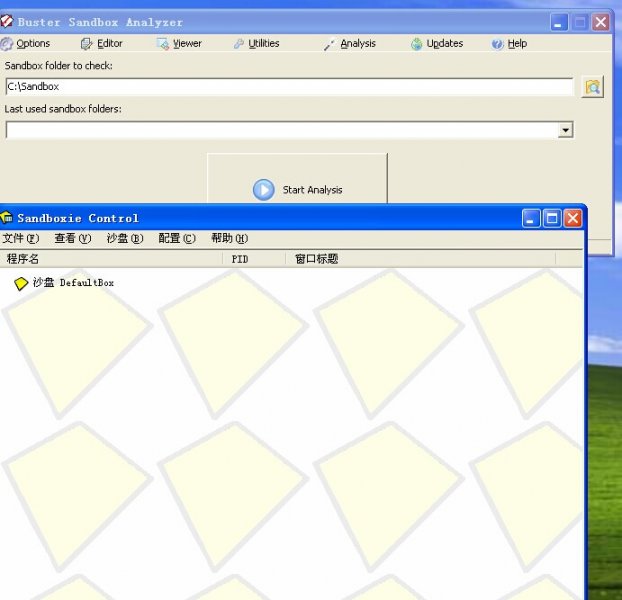622x600 pixels.
Task: Open the 文件(F) menu in Sandboxie Control
Action: 21,238
